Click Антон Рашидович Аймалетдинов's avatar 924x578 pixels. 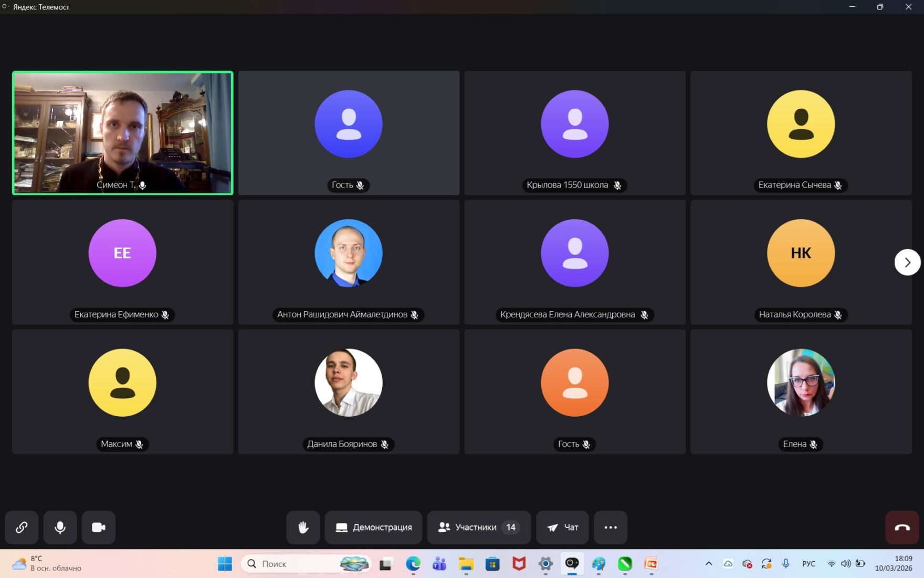coord(349,253)
